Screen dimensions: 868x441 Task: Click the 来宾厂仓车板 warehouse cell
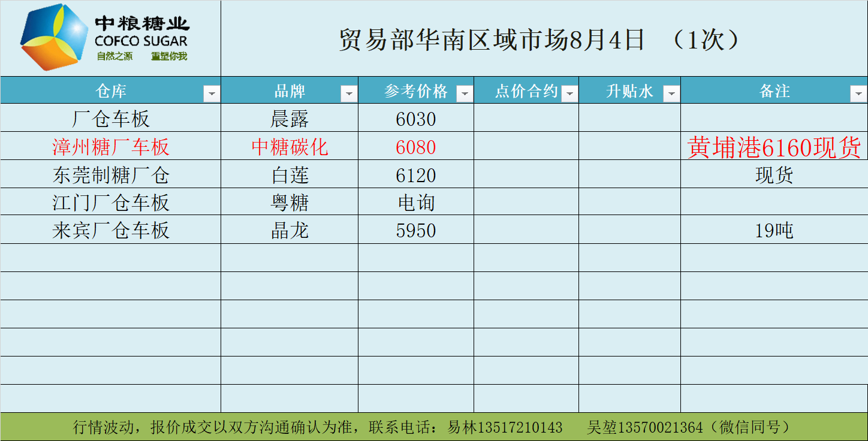tap(110, 231)
